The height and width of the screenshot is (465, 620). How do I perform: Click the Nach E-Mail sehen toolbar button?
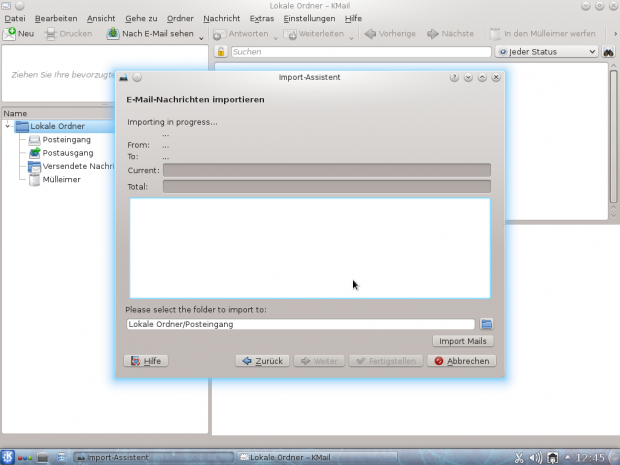point(150,34)
